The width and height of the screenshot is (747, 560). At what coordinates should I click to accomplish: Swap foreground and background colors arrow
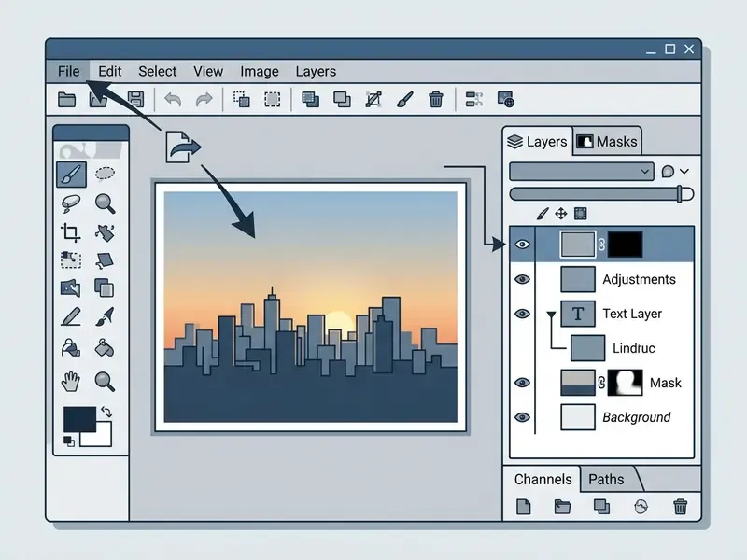point(106,412)
